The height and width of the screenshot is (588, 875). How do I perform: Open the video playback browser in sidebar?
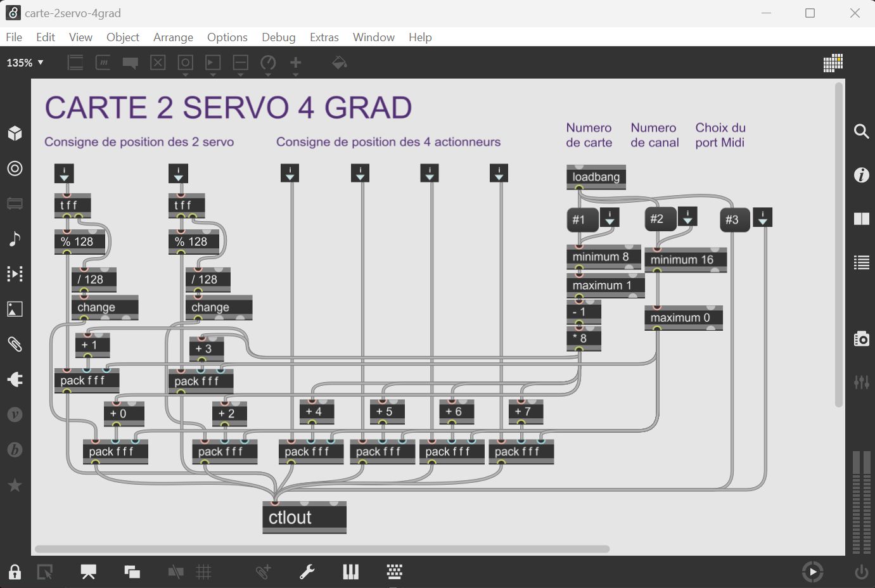(x=15, y=274)
